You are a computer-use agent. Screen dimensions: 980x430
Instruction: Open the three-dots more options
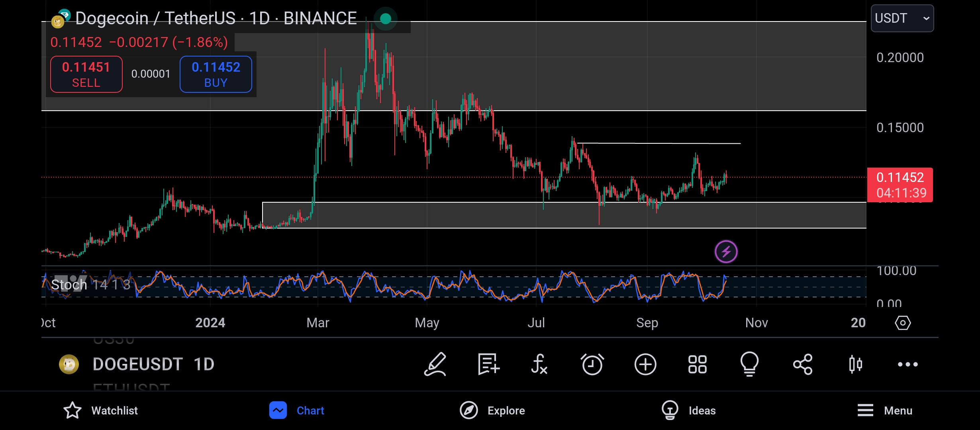pyautogui.click(x=907, y=364)
